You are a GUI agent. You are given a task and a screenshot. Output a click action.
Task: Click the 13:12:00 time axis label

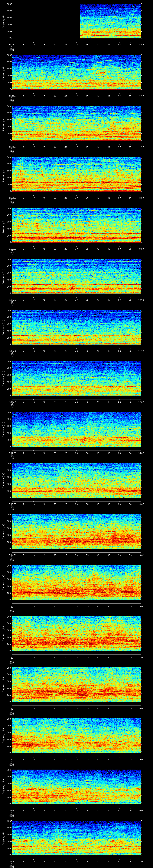click(12, 453)
